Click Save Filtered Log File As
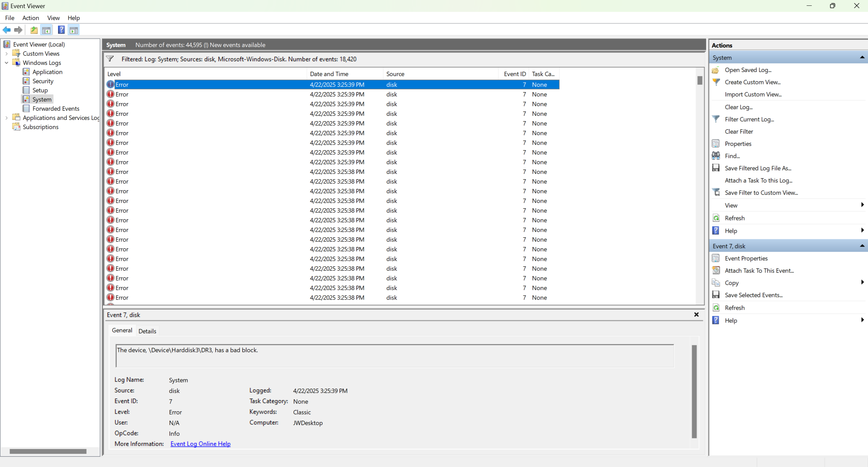Screen dimensions: 868x467 coord(758,168)
